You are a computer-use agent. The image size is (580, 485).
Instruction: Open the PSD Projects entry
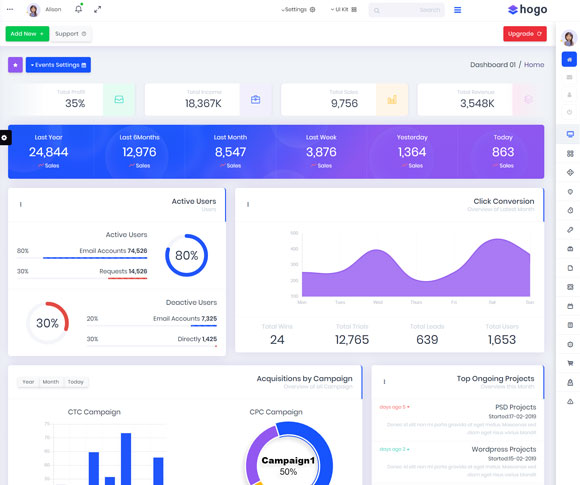pos(515,407)
